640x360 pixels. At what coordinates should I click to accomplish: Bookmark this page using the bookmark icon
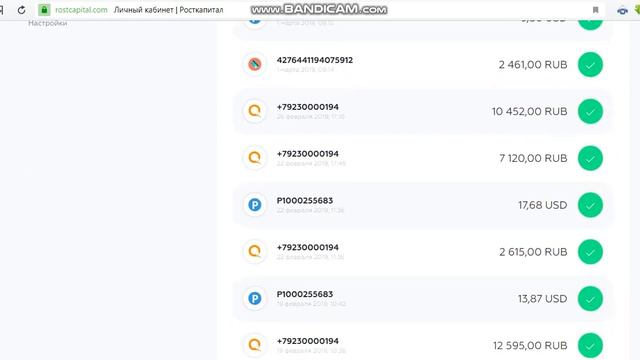click(x=596, y=10)
